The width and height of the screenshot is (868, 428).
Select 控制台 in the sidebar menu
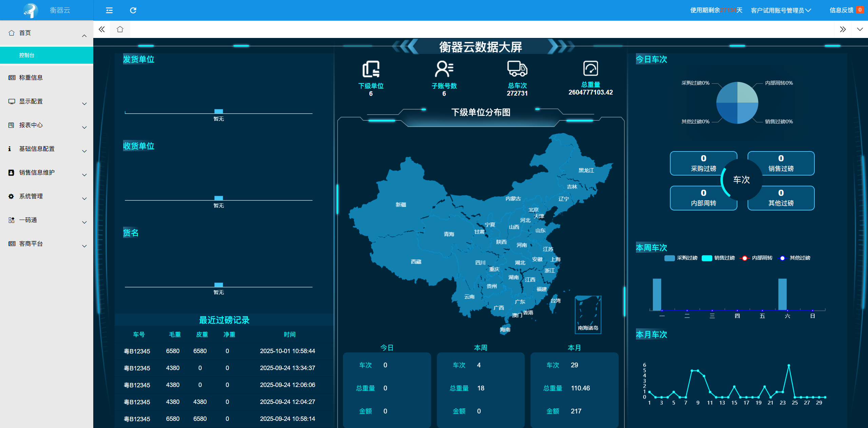coord(26,55)
